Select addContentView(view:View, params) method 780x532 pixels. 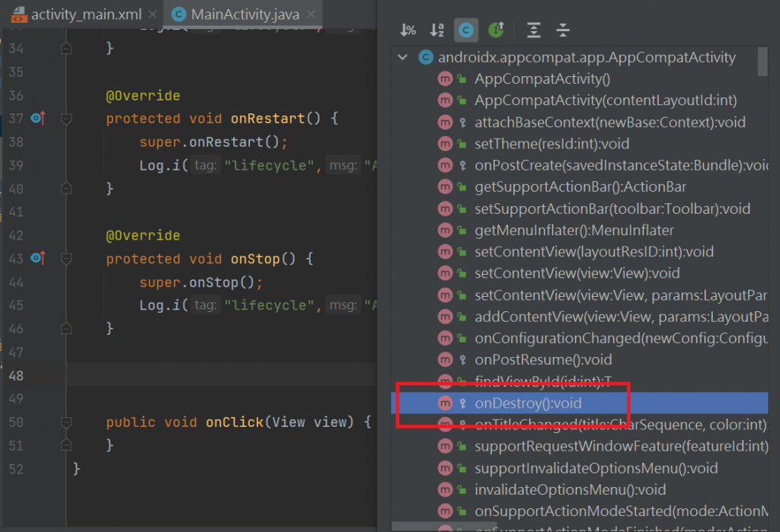[x=621, y=317]
